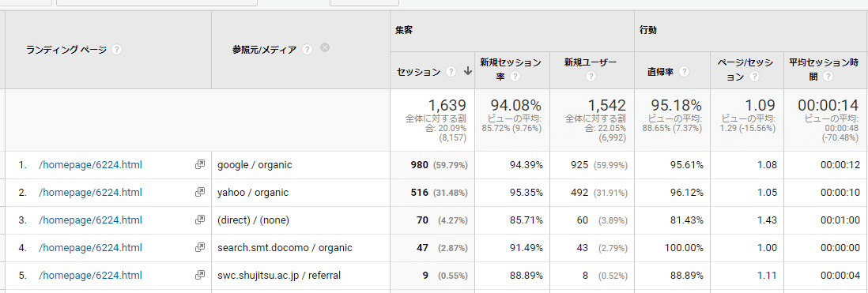The image size is (868, 293).
Task: Sort by 新規ユーザー column header
Action: click(590, 62)
